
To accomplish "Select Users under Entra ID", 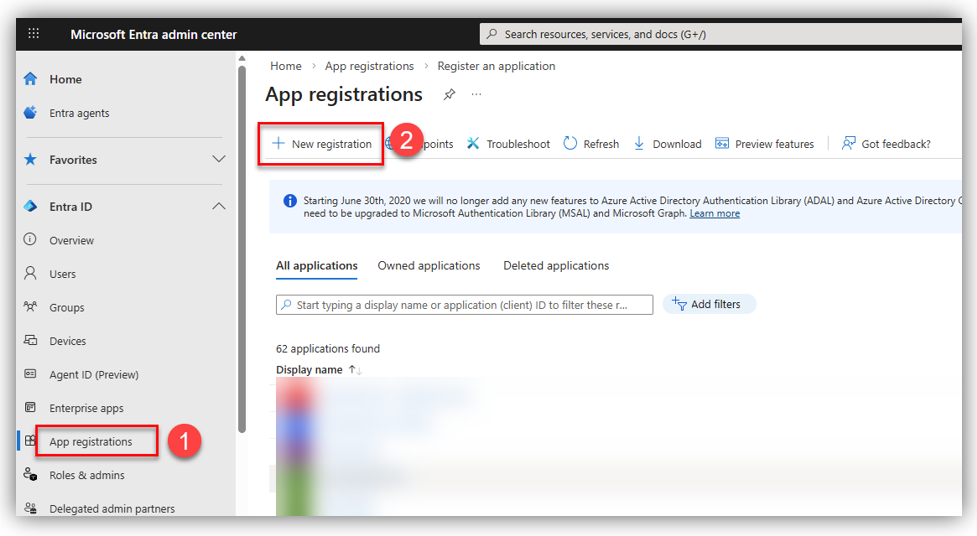I will click(x=62, y=274).
